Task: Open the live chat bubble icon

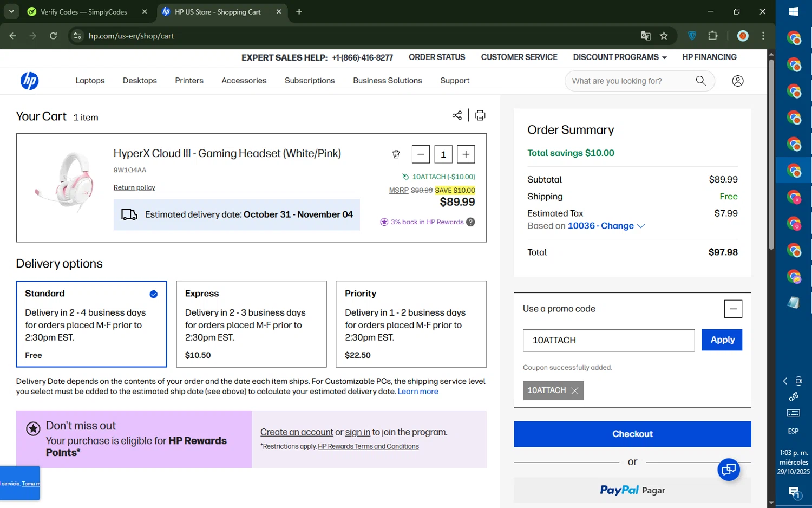Action: [728, 470]
